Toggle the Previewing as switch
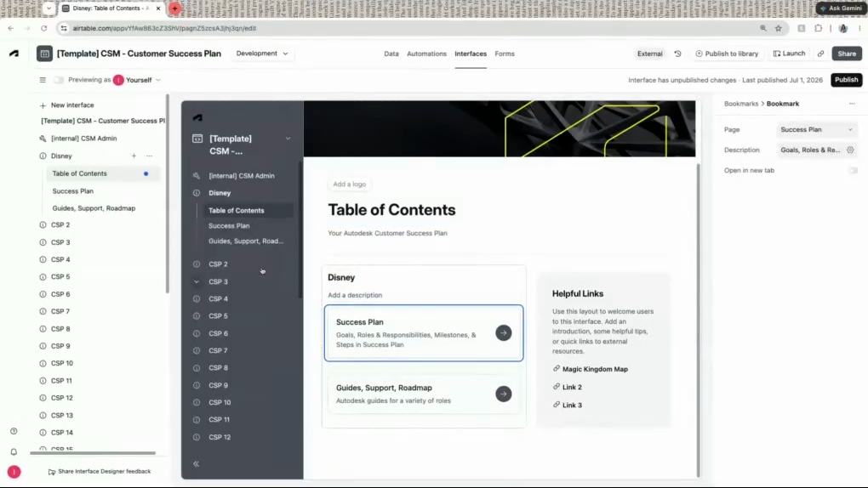Screen dimensions: 868x488 58,80
